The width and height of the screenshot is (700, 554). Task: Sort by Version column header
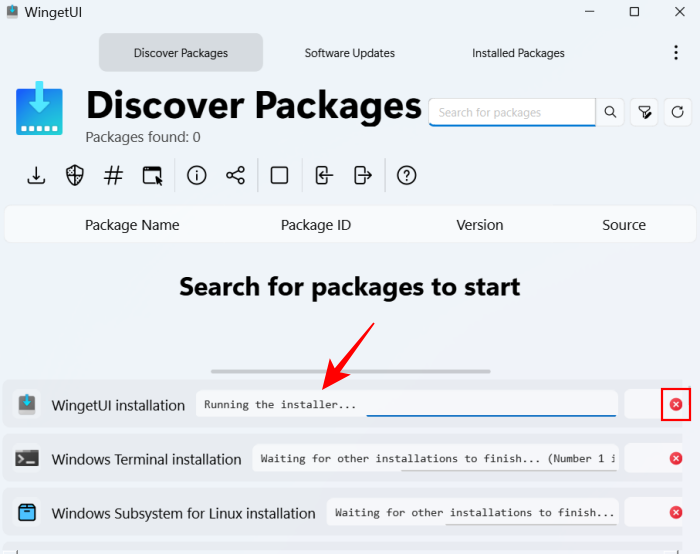[479, 225]
